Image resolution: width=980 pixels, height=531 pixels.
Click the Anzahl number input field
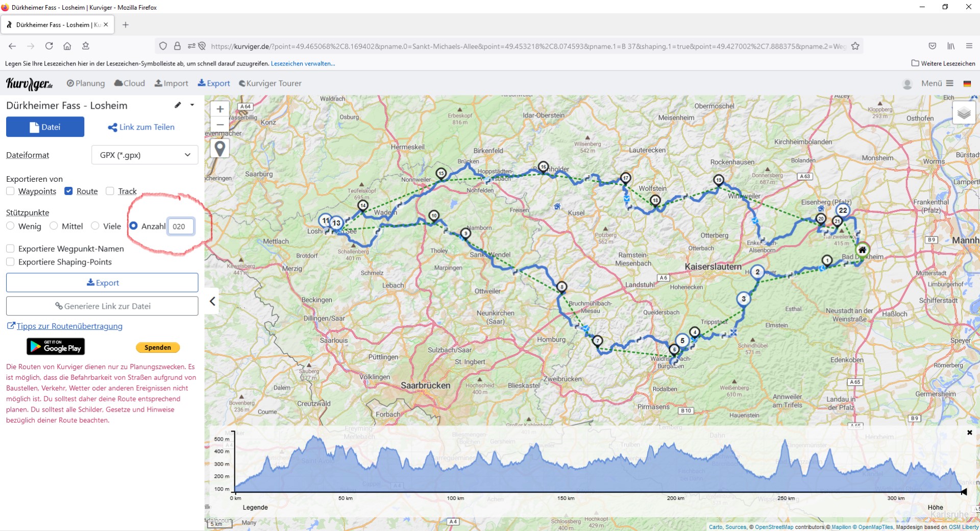click(181, 226)
